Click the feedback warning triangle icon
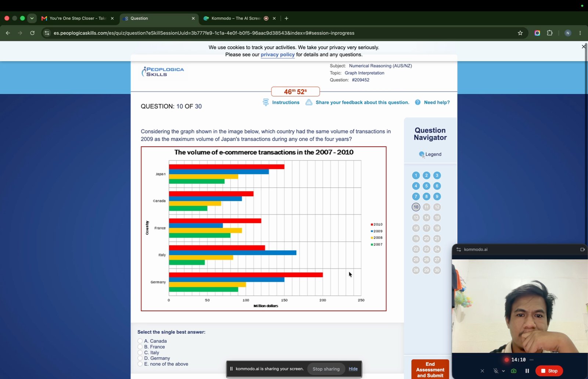 pyautogui.click(x=309, y=102)
